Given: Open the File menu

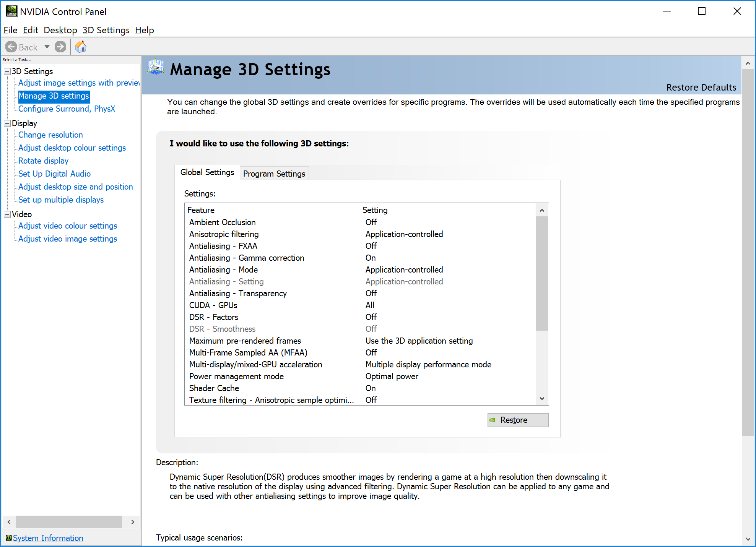Looking at the screenshot, I should tap(10, 30).
